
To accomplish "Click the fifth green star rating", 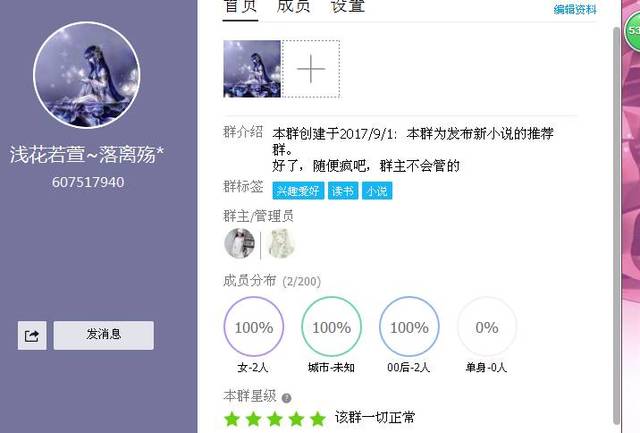I will [x=318, y=419].
